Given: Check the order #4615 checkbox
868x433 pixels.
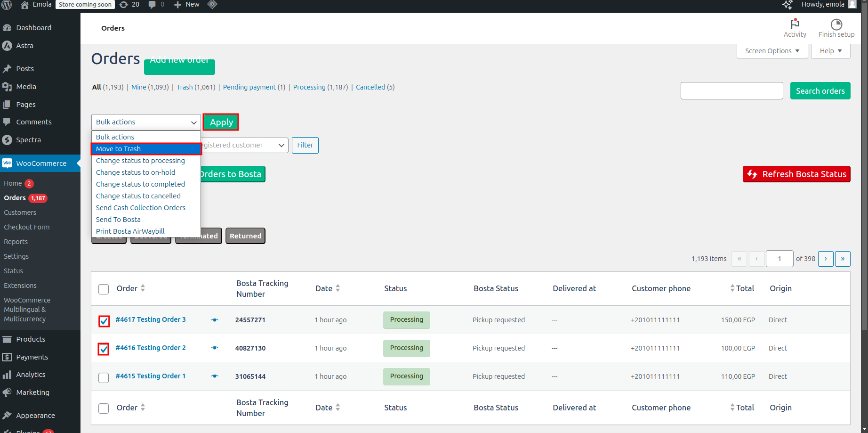Looking at the screenshot, I should pos(104,377).
